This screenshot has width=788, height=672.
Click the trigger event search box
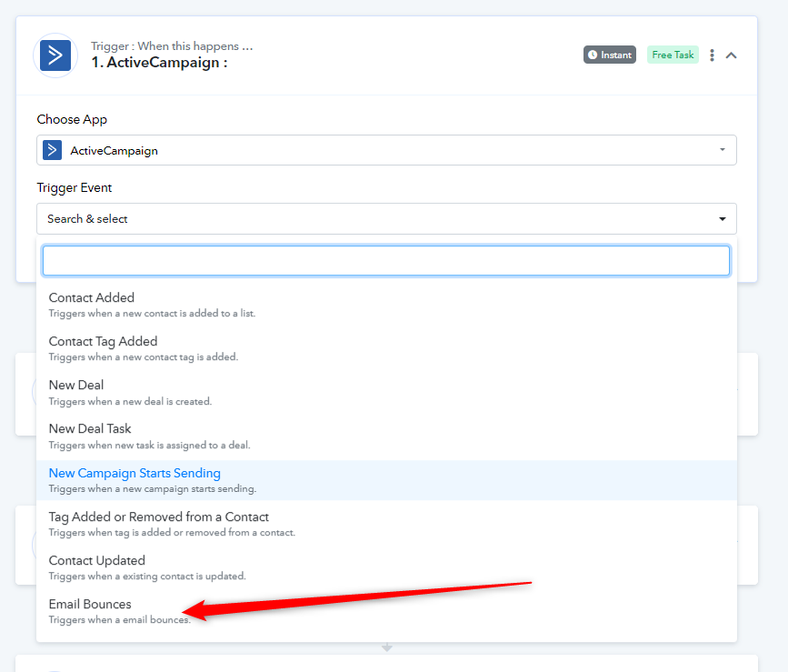(x=386, y=260)
